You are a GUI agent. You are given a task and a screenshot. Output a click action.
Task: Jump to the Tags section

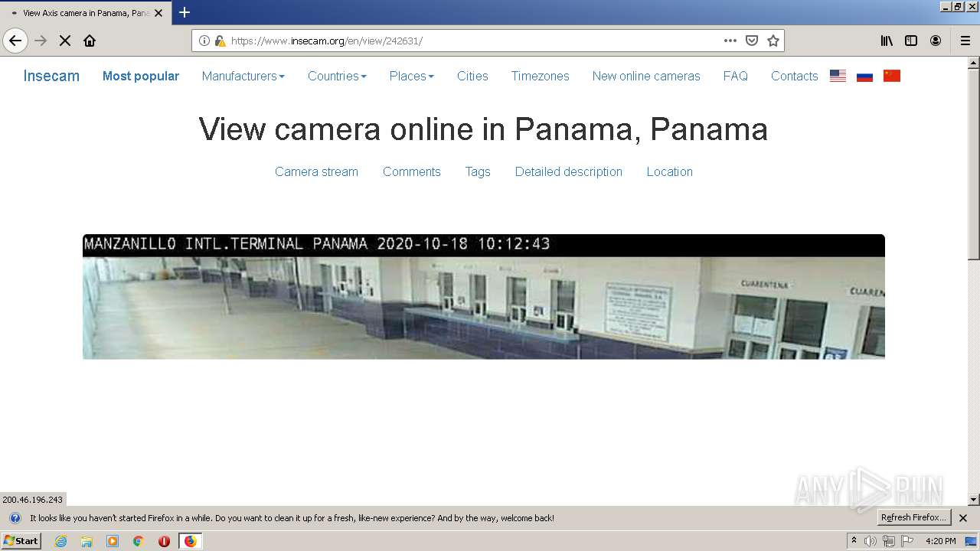478,171
